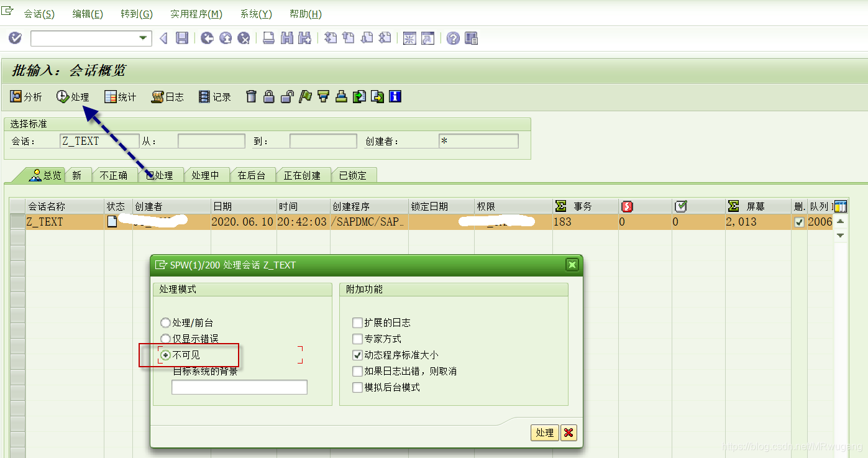Open the Help question mark icon
This screenshot has width=868, height=458.
(x=453, y=39)
